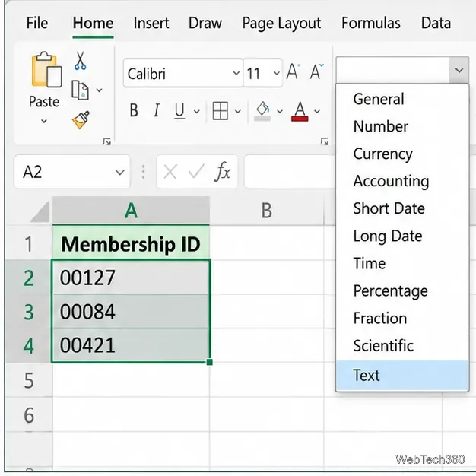Click cell containing 00421
This screenshot has width=476, height=476.
131,345
